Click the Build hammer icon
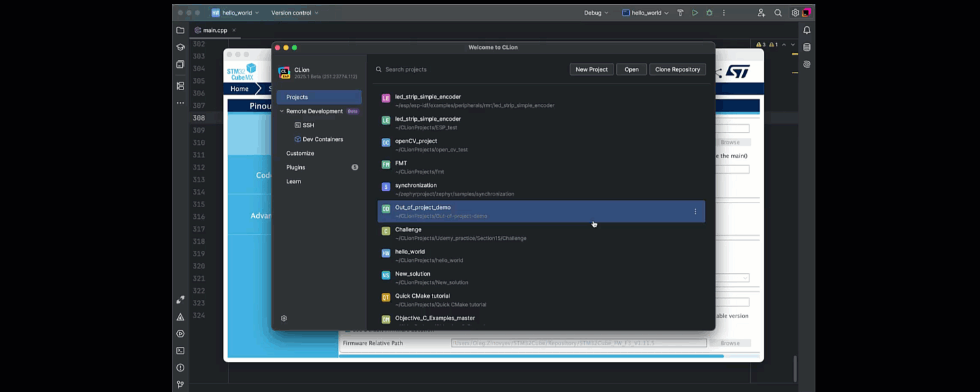This screenshot has height=392, width=980. (x=680, y=13)
